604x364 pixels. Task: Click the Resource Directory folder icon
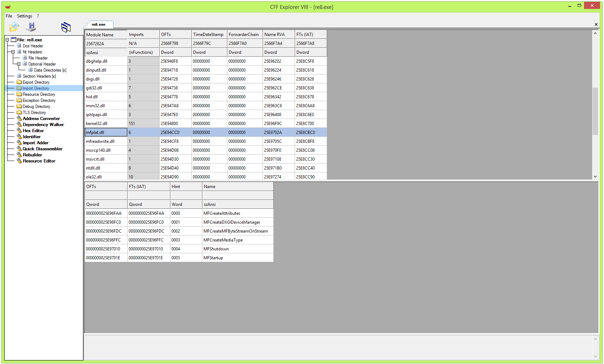click(x=19, y=94)
